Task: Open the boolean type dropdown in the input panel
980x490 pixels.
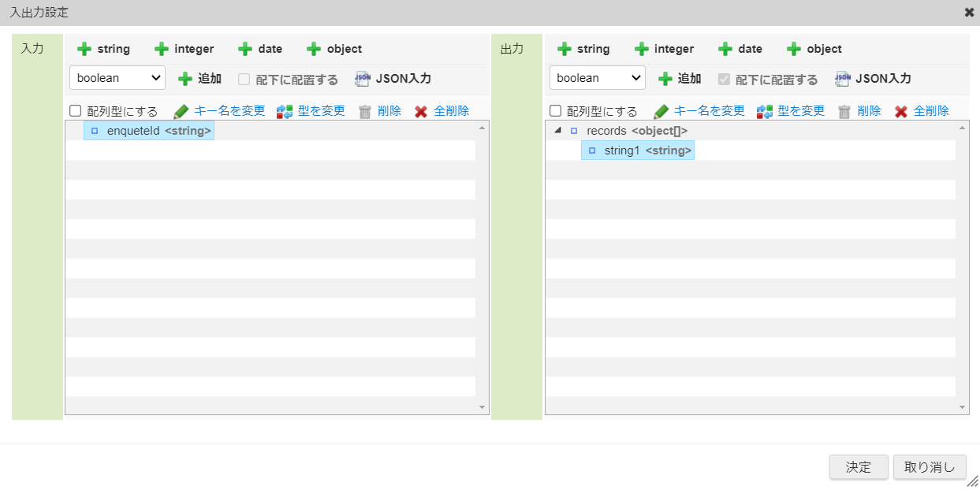Action: point(117,78)
